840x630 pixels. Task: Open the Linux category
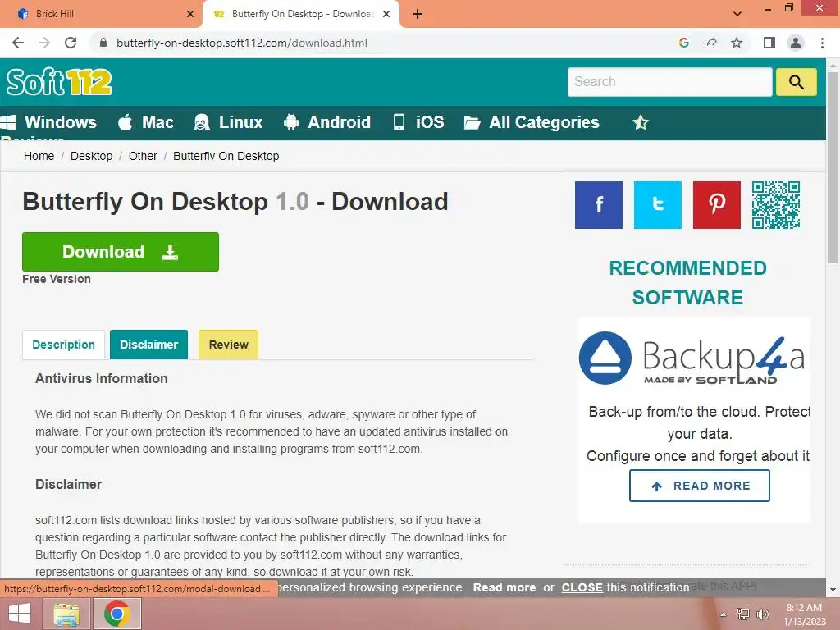(x=228, y=122)
